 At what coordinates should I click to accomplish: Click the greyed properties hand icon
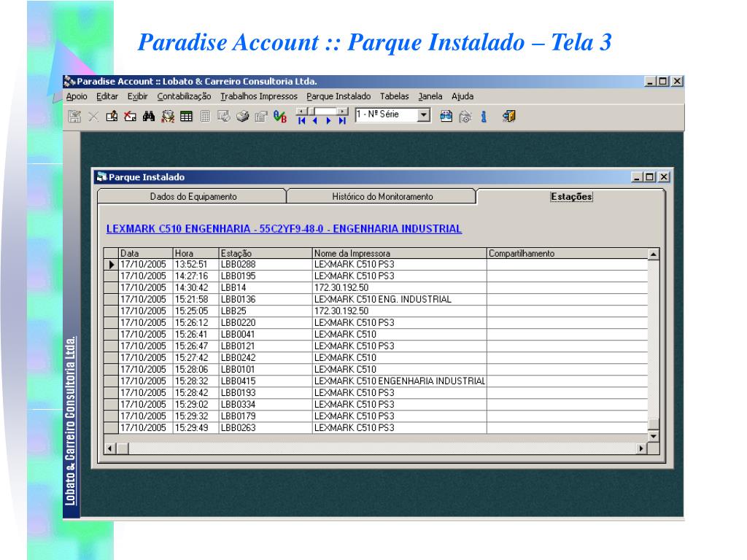pos(260,116)
